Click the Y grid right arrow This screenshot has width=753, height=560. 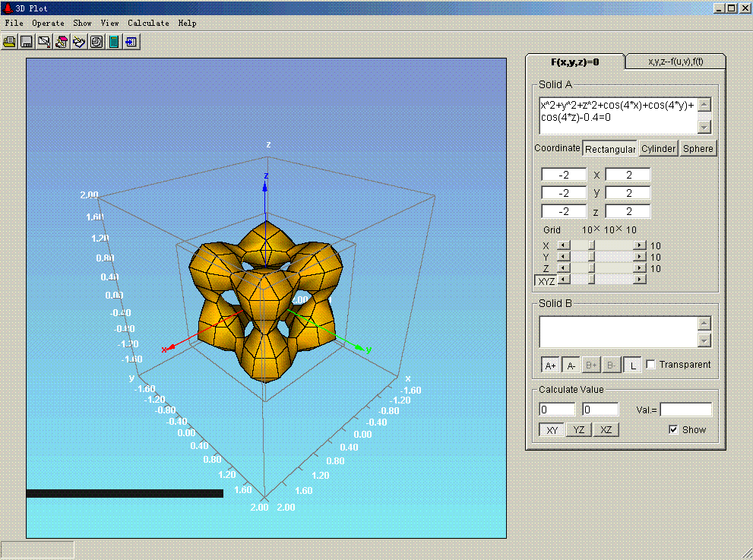(x=640, y=257)
